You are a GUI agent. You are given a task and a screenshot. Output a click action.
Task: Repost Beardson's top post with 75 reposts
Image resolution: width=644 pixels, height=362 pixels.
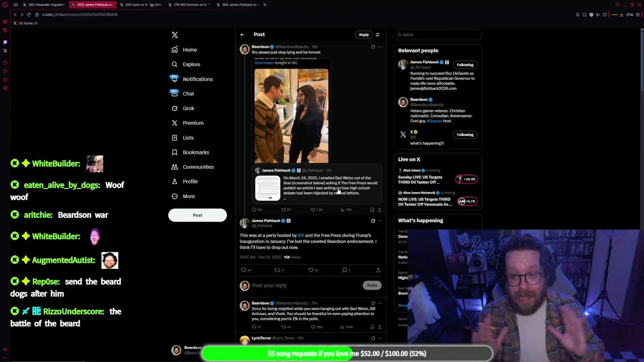pos(283,210)
